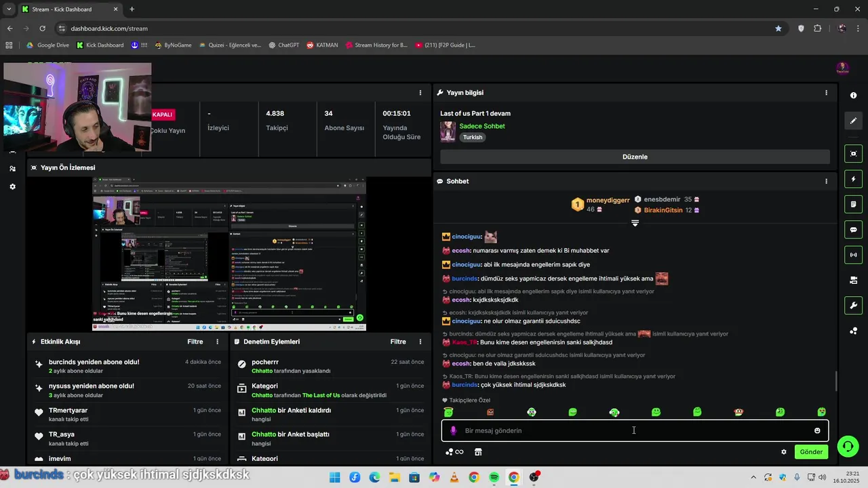Click the people icon in left sidebar
Image resolution: width=868 pixels, height=488 pixels.
pyautogui.click(x=12, y=168)
